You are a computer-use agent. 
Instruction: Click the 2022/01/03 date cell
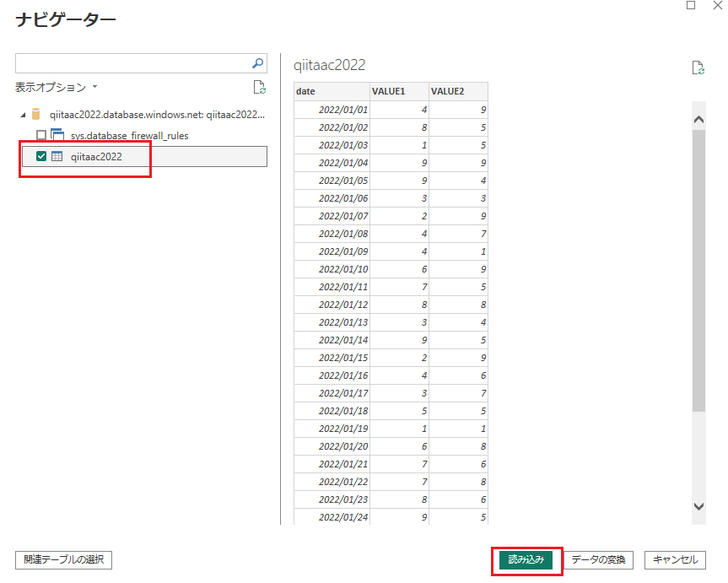332,145
